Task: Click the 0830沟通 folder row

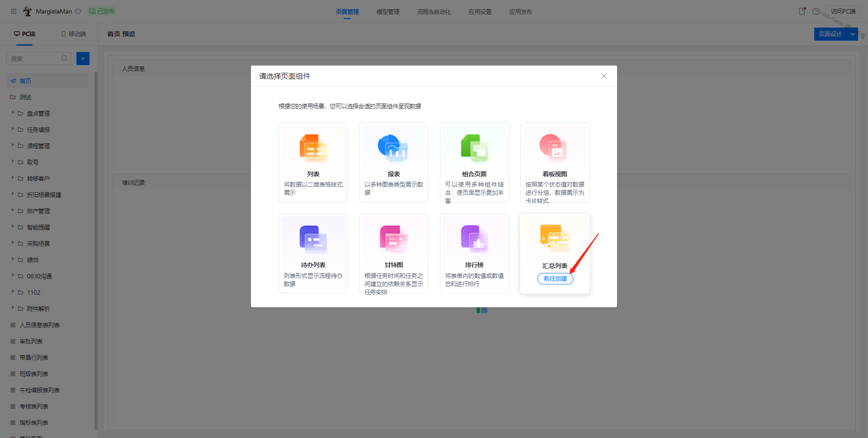Action: 47,276
